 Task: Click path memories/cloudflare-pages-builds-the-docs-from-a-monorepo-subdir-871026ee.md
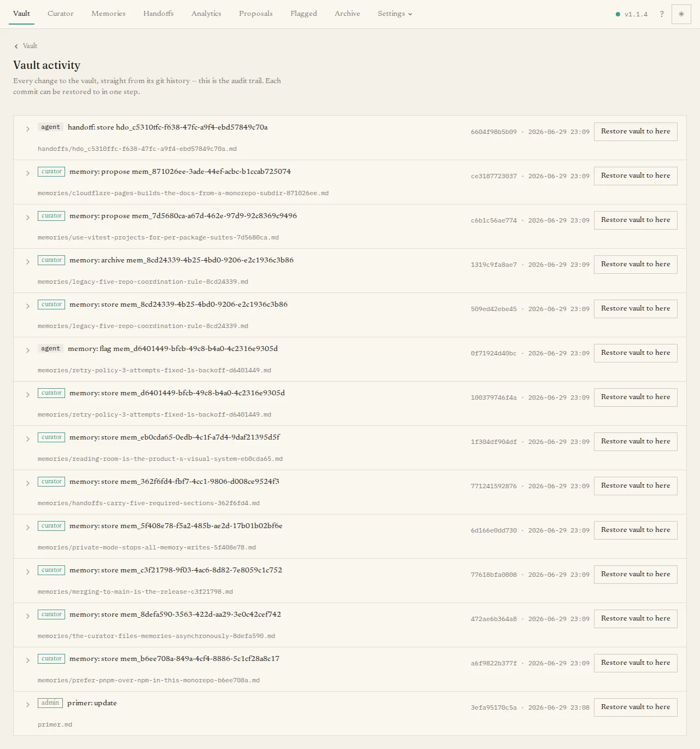[x=183, y=194]
